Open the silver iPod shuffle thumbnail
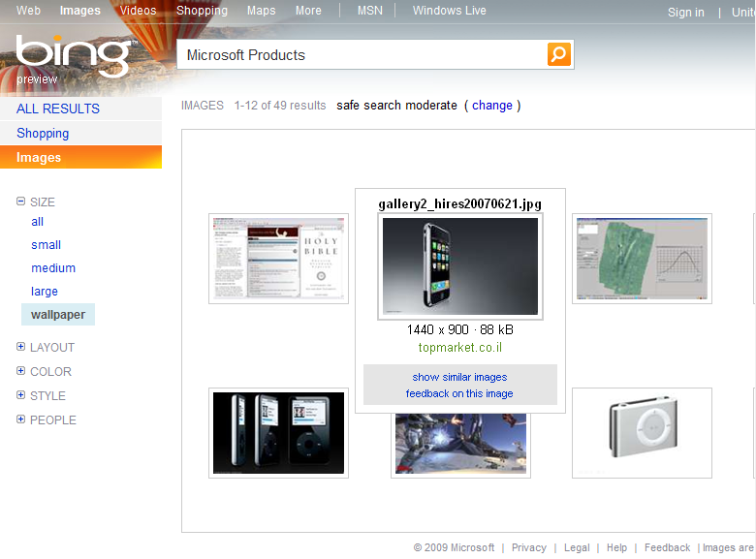The height and width of the screenshot is (559, 756). (642, 433)
